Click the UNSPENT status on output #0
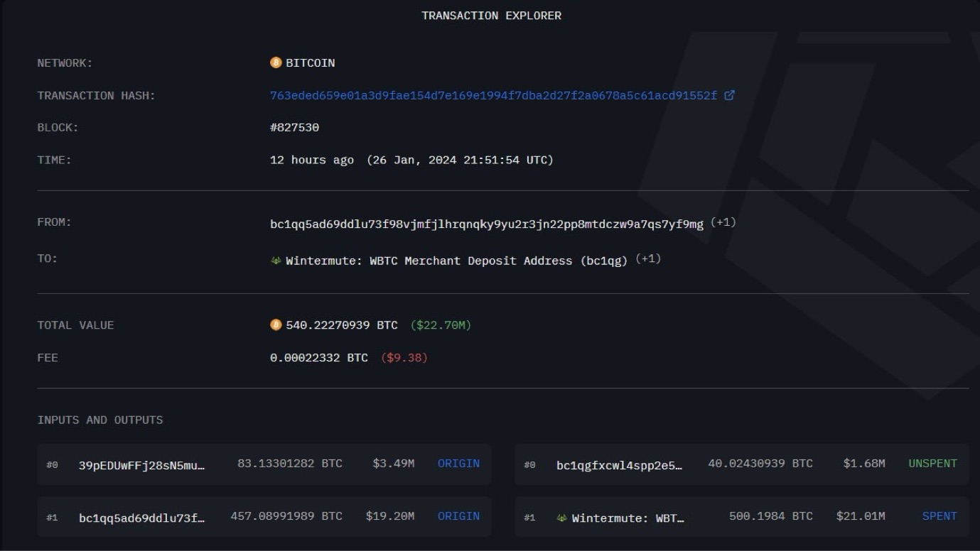 [x=932, y=464]
